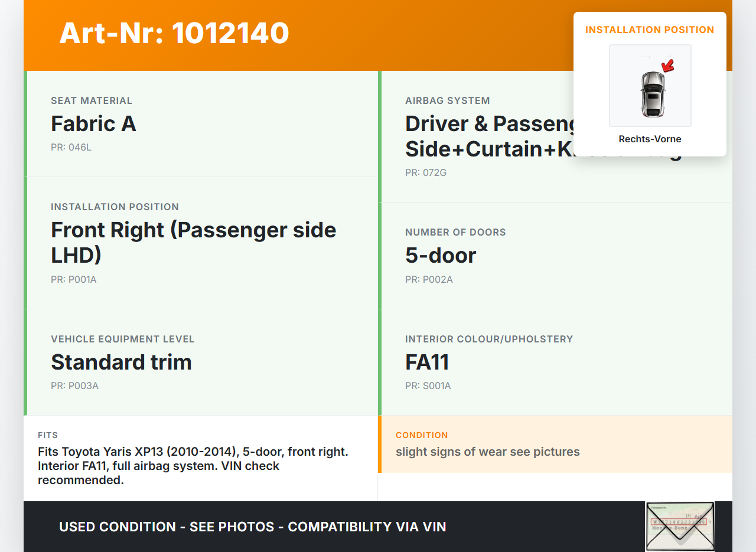Screen dimensions: 756x552
Task: Open the VIN envelope icon in footer
Action: point(679,525)
